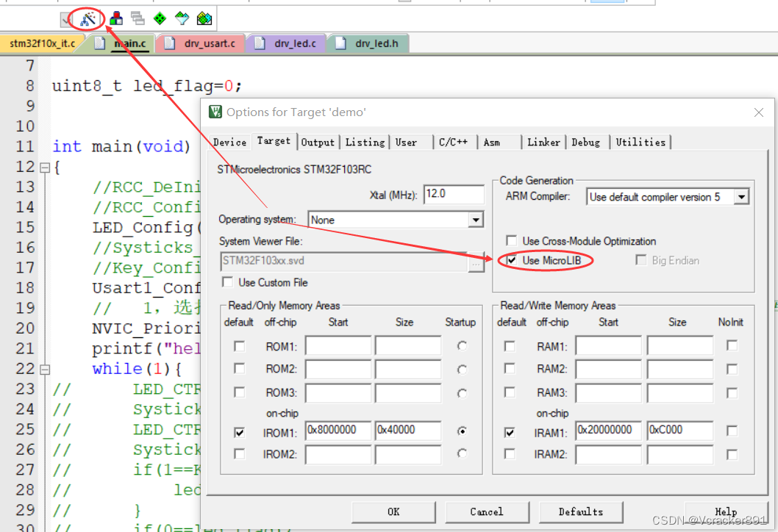Click the OK button

click(393, 512)
